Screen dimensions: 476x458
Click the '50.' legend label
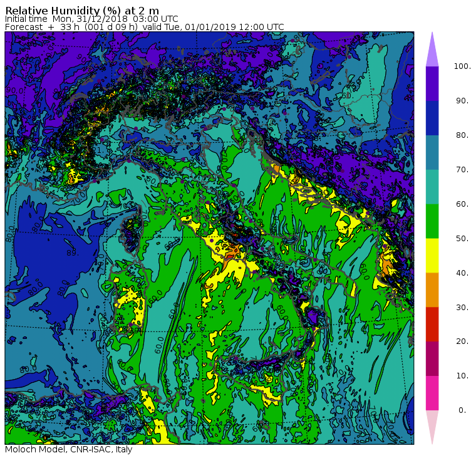462,239
